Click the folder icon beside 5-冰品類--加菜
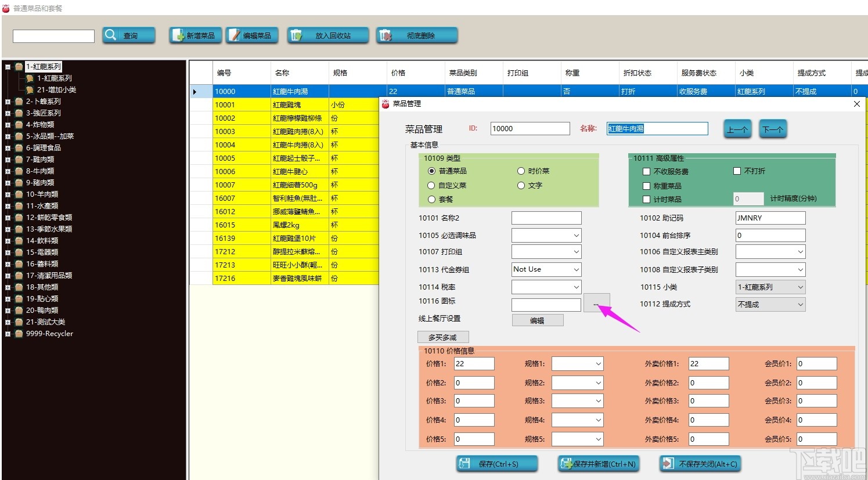Image resolution: width=868 pixels, height=480 pixels. (x=19, y=136)
